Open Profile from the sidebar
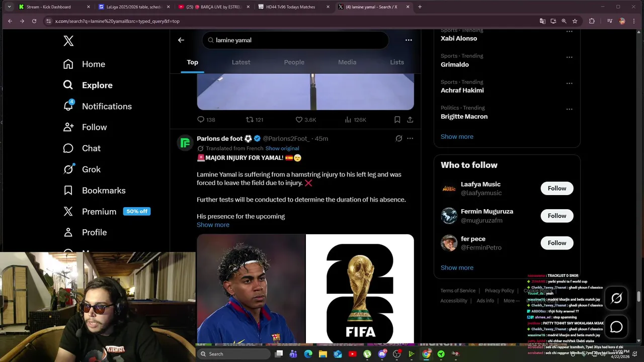The image size is (644, 362). click(85, 232)
